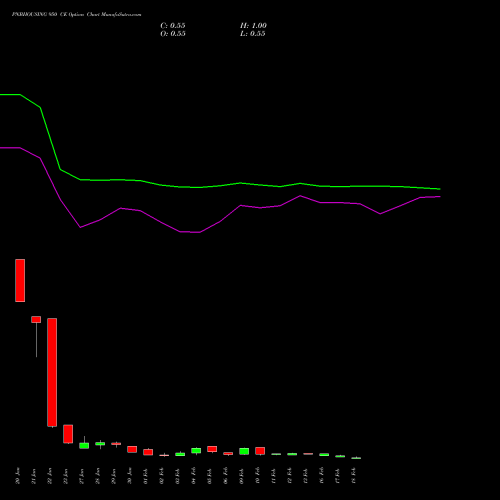Click the "09 Feb" date axis label
This screenshot has width=500, height=500.
point(242,476)
